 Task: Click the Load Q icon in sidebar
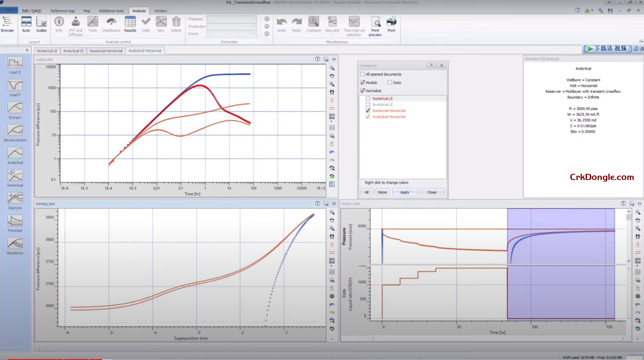(x=15, y=63)
